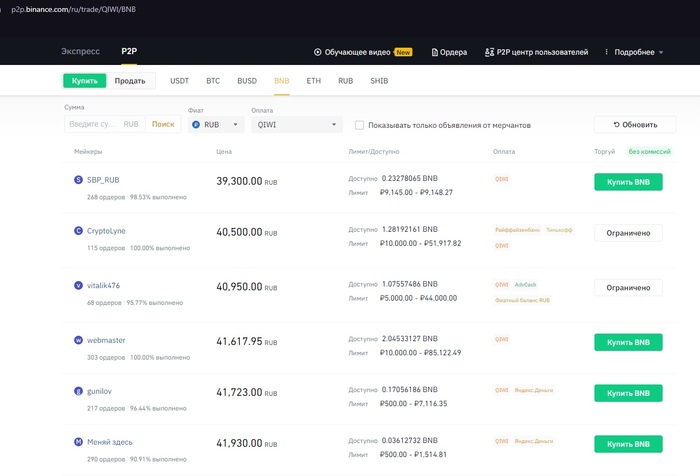The image size is (700, 476).
Task: Click the browser address bar URL
Action: pos(74,9)
